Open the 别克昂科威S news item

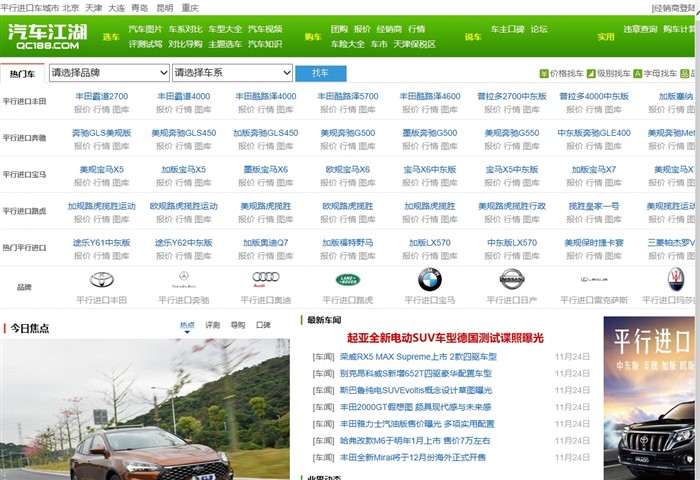(x=416, y=374)
